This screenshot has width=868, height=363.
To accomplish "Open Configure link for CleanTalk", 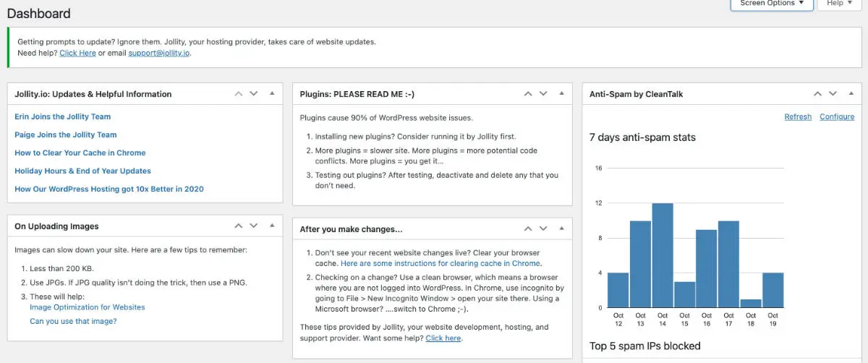I will pos(837,116).
